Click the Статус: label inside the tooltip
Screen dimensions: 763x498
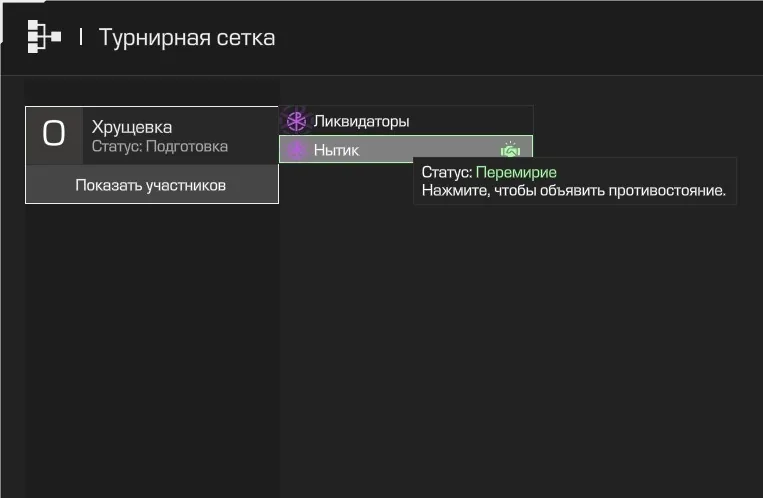447,172
